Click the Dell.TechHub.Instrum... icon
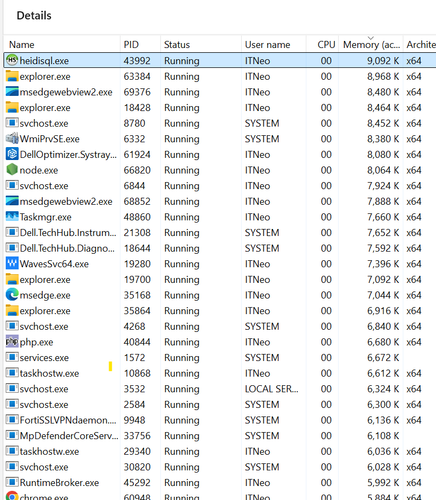The image size is (436, 500). (12, 232)
